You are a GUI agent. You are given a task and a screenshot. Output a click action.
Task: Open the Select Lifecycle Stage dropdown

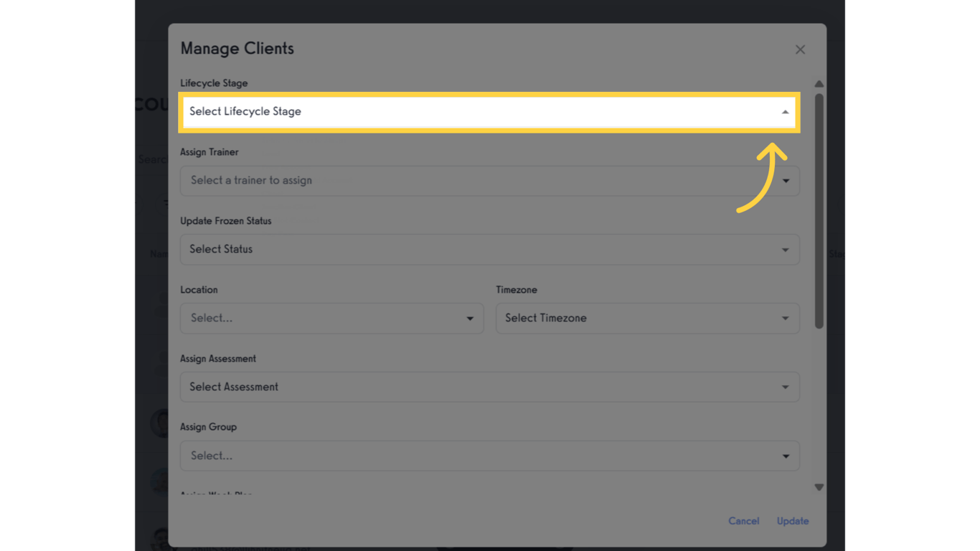tap(490, 112)
